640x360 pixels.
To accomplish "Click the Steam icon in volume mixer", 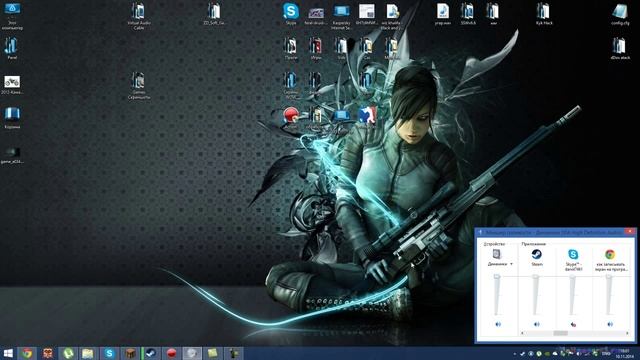I will [x=536, y=254].
